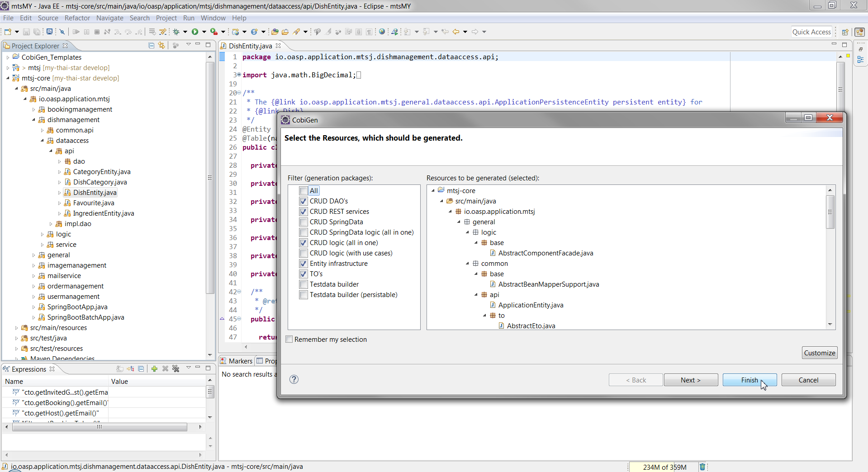Viewport: 868px width, 472px height.
Task: Open the Run button dropdown arrow
Action: coord(204,32)
